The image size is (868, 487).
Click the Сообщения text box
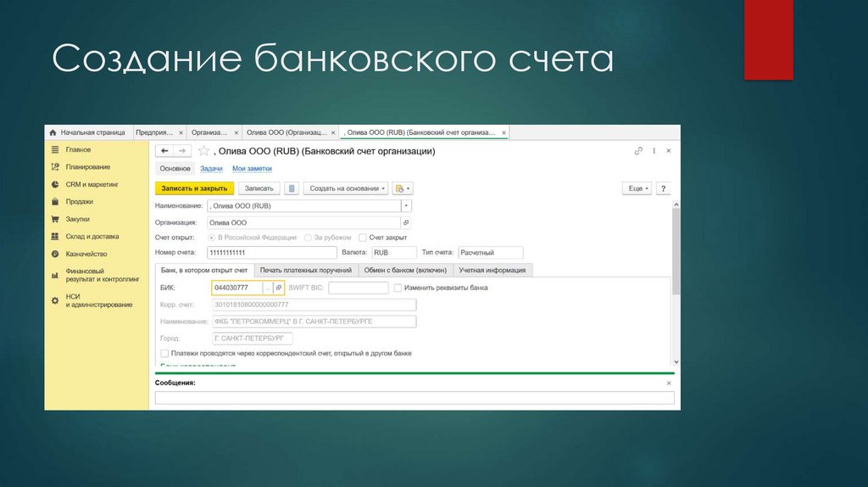click(415, 397)
